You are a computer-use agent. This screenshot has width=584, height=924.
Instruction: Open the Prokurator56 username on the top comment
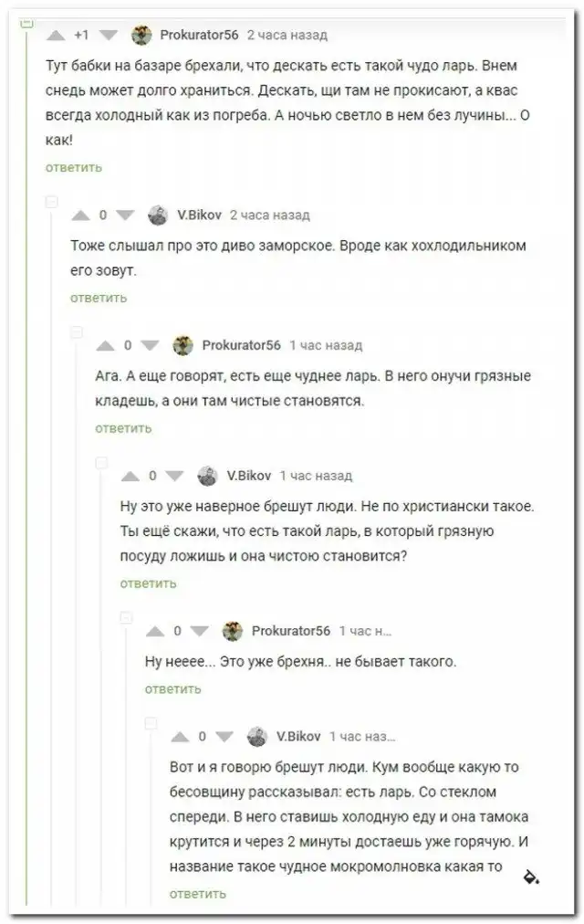(x=199, y=36)
